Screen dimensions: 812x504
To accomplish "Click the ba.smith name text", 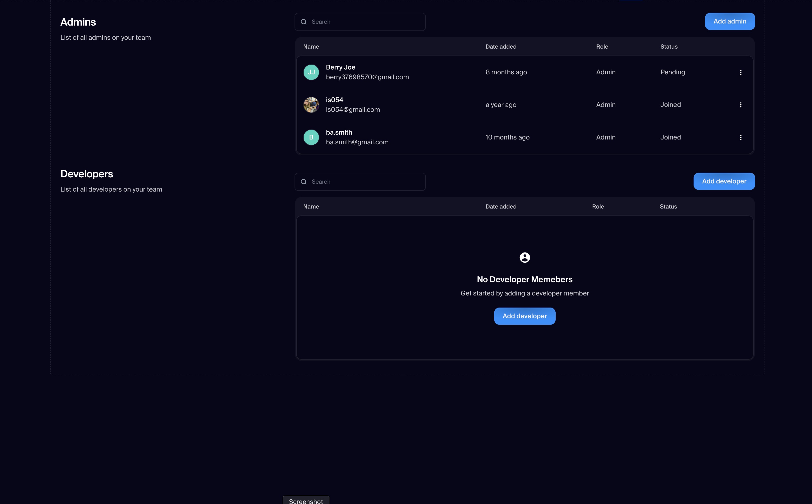I will pyautogui.click(x=339, y=132).
